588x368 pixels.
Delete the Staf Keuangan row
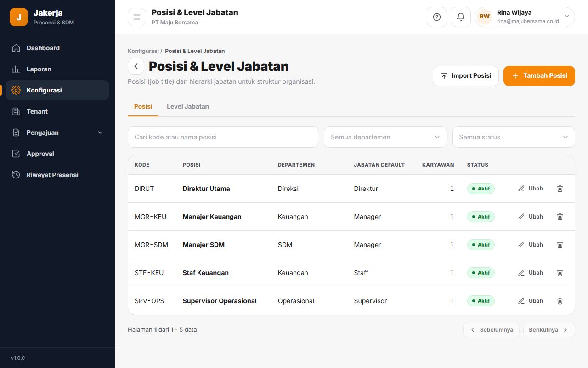560,273
